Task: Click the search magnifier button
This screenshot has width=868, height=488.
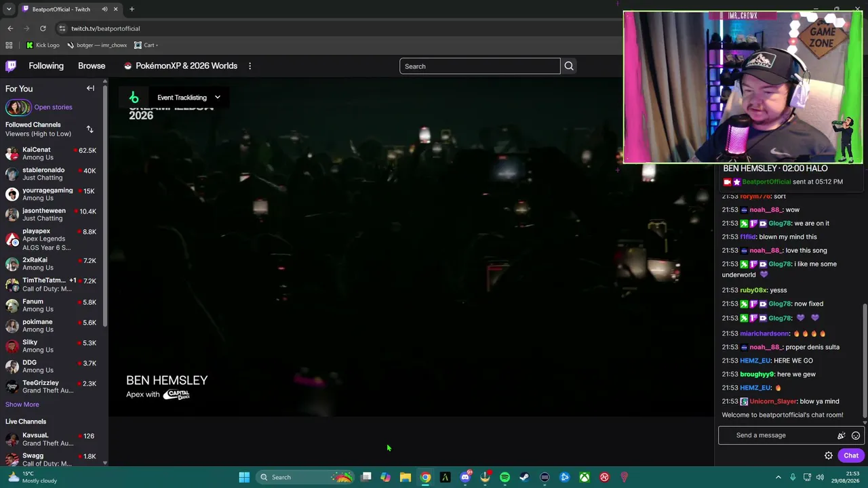Action: click(569, 66)
